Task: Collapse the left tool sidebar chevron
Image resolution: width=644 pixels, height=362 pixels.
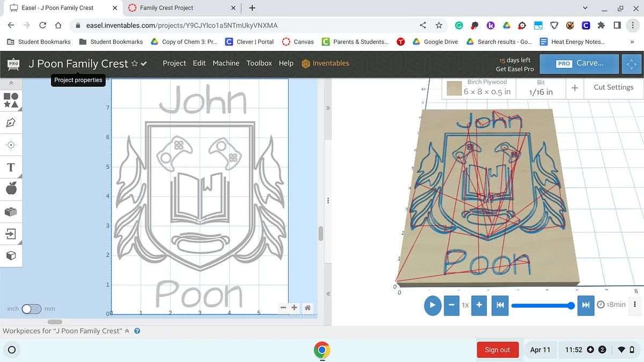Action: click(11, 83)
